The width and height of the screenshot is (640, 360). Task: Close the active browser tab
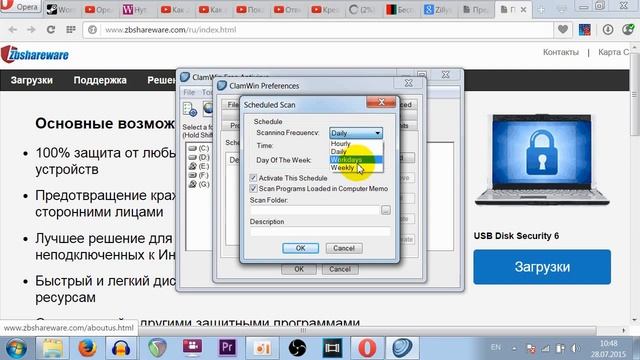[523, 10]
